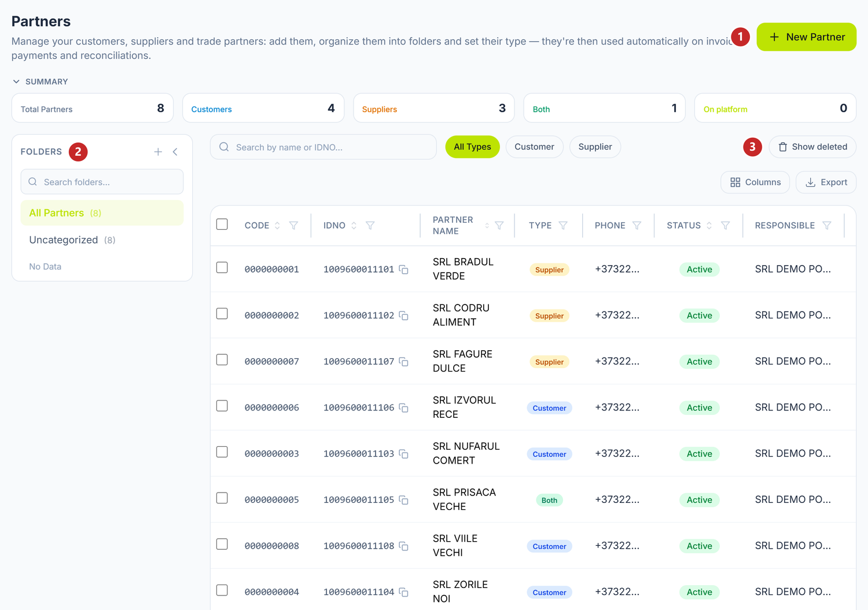Sort table by the STATUS column
This screenshot has width=868, height=610.
coord(709,226)
